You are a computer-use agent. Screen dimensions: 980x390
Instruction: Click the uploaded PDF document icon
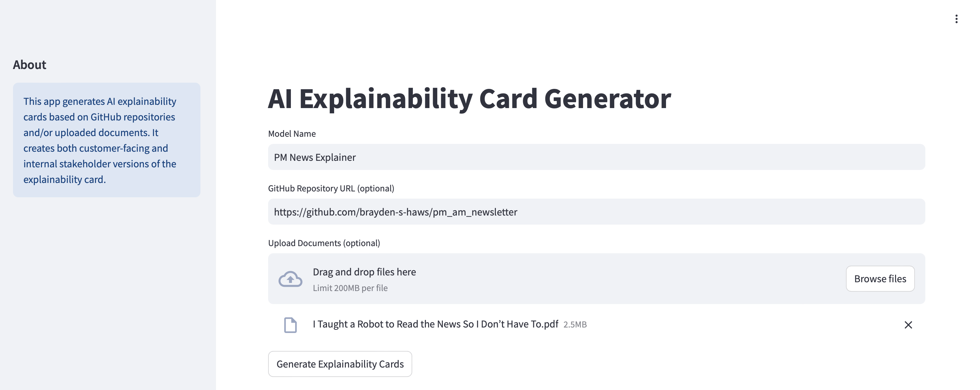pos(290,325)
